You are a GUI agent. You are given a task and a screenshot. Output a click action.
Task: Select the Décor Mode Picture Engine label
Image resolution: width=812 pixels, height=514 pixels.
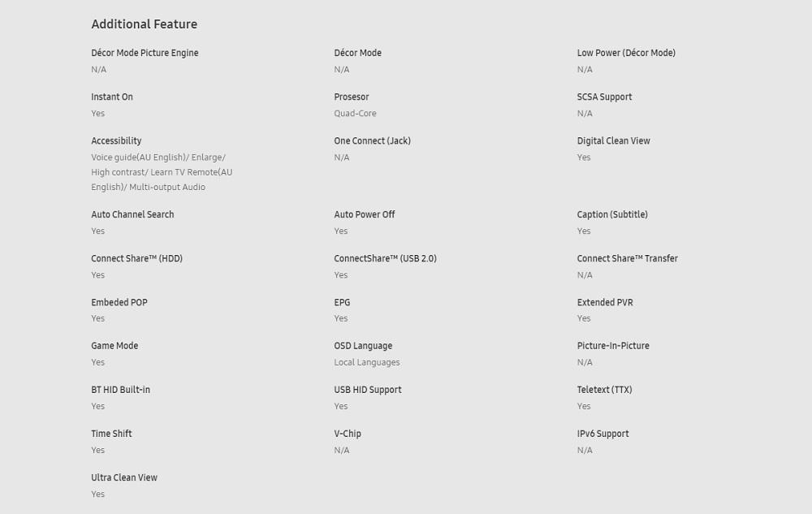[x=145, y=53]
